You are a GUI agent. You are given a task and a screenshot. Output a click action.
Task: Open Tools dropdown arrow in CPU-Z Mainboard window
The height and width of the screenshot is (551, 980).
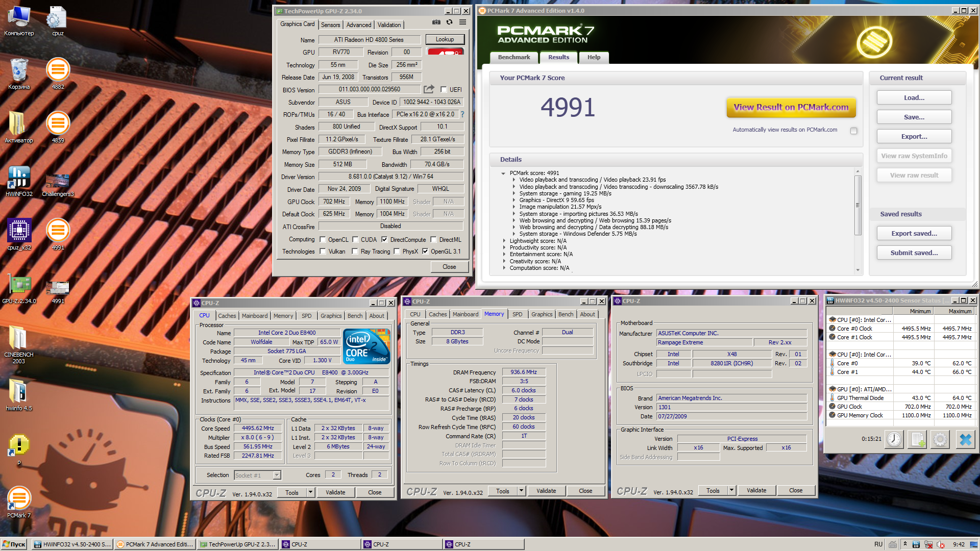click(731, 490)
